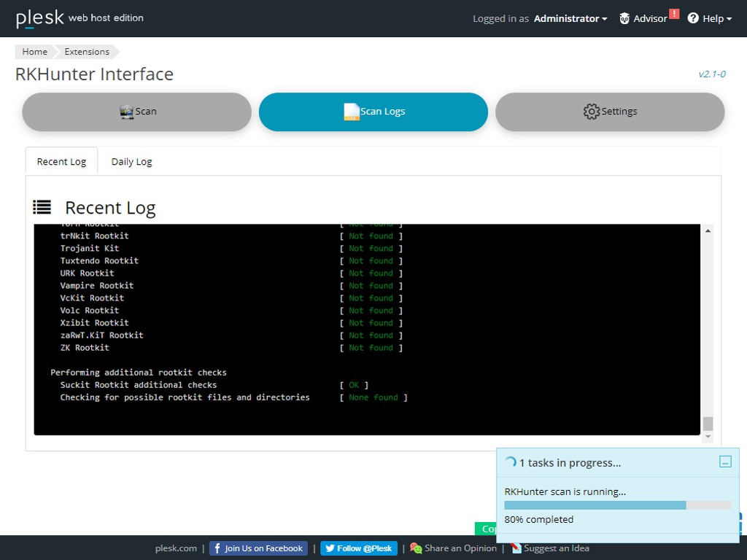The height and width of the screenshot is (560, 747).
Task: Click the log scrollbar up arrow
Action: 708,231
